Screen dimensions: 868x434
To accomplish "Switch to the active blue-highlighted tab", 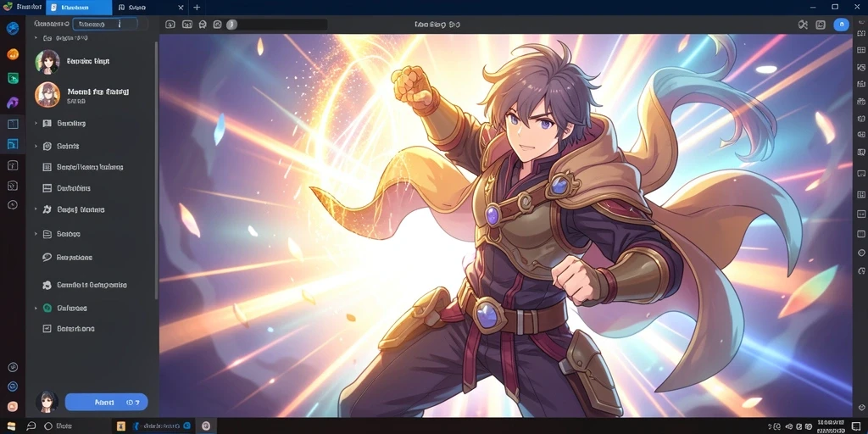I will (79, 8).
